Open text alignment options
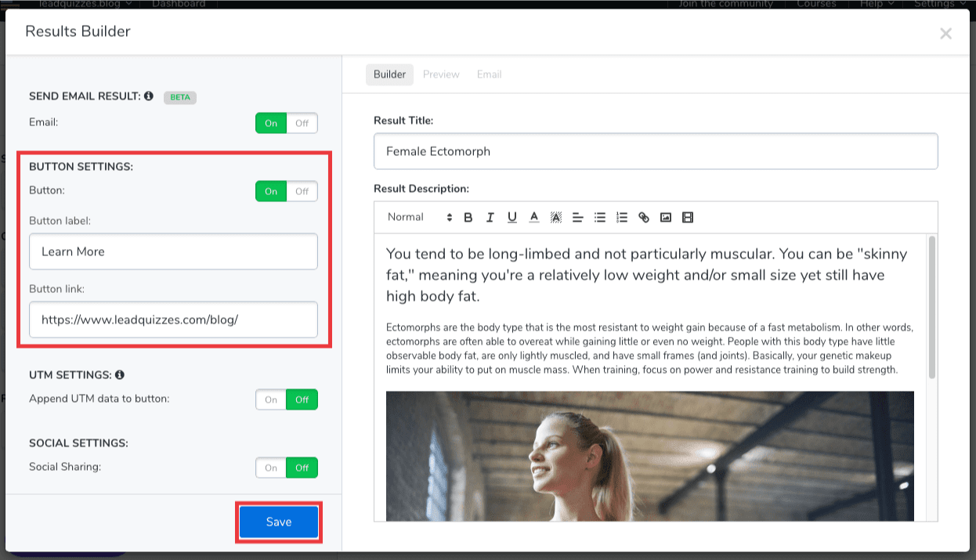The image size is (976, 560). [x=578, y=218]
